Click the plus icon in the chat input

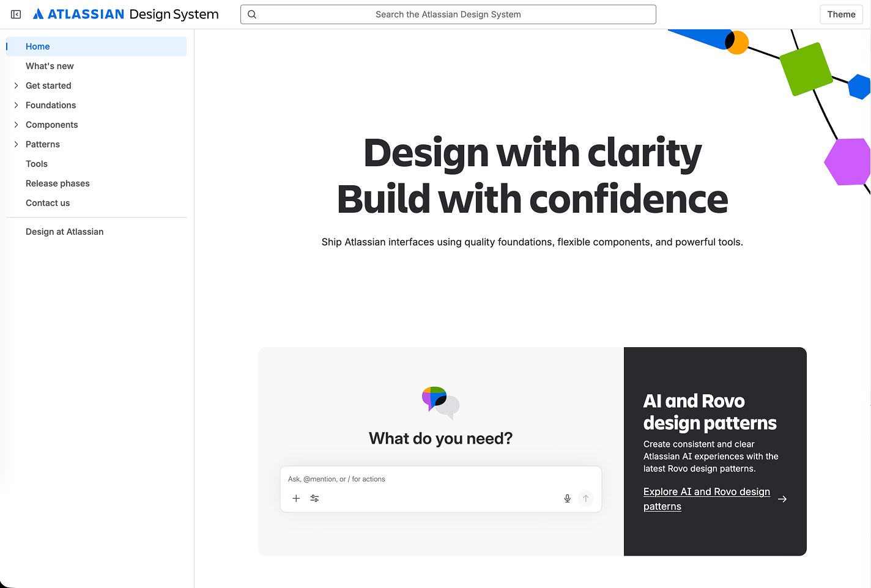point(297,498)
